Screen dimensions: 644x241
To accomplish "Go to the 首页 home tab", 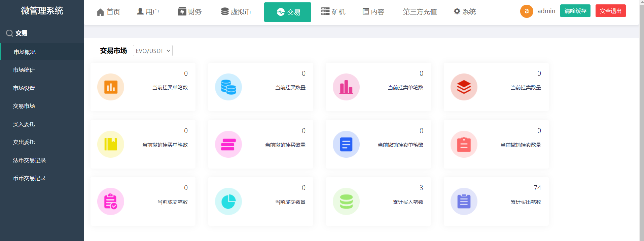I will click(x=108, y=12).
